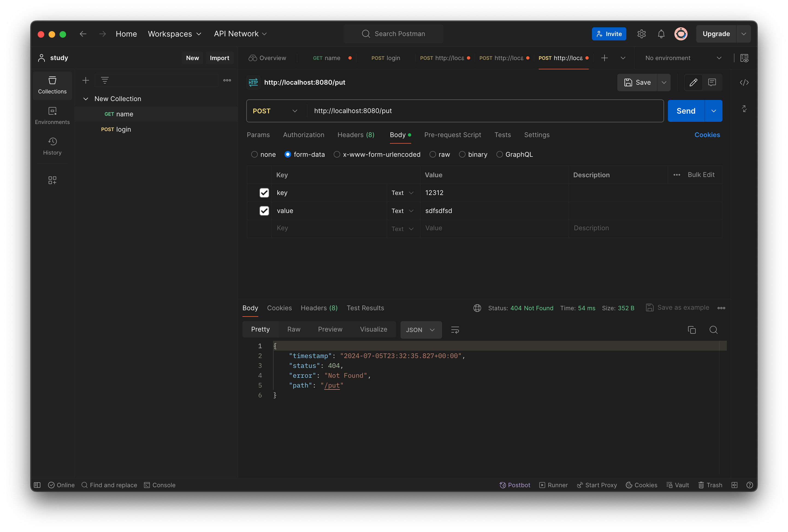The image size is (788, 532).
Task: Open the Collections sidebar panel
Action: (x=52, y=85)
